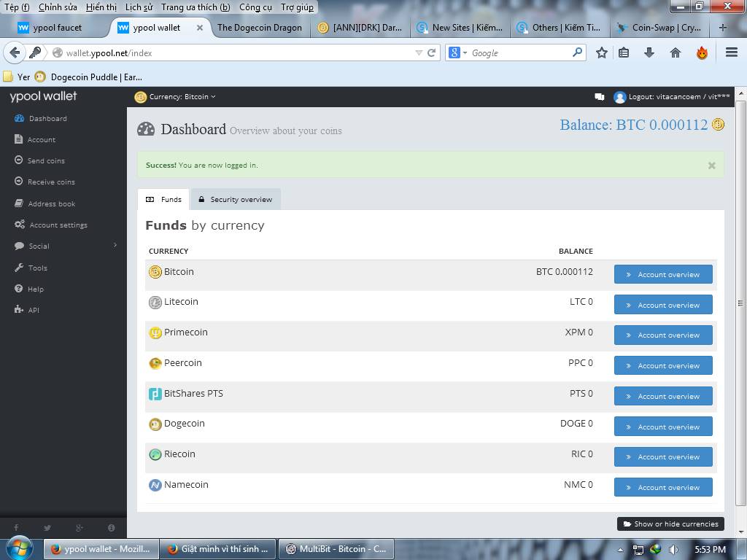The width and height of the screenshot is (747, 560).
Task: Switch to the [ANN][DRK] Dar... tab
Action: coord(360,28)
